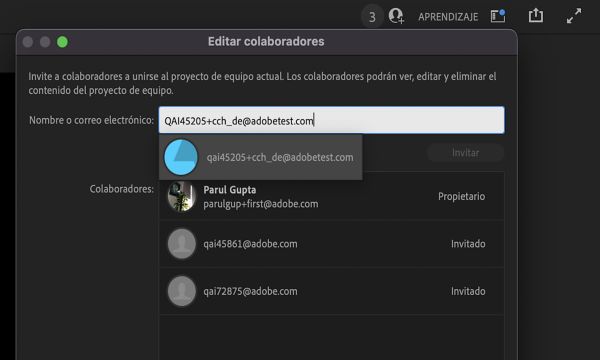
Task: Click the Invitado label for qai45861@adobe.com
Action: (468, 244)
